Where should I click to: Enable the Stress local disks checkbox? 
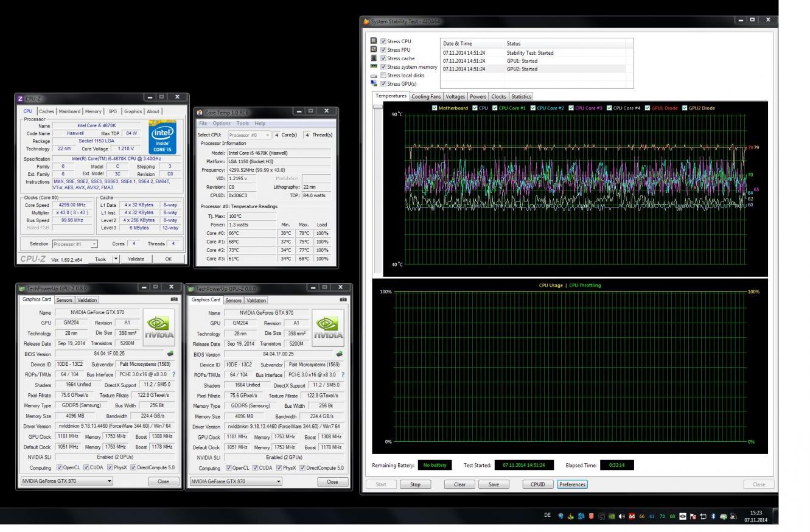tap(383, 75)
